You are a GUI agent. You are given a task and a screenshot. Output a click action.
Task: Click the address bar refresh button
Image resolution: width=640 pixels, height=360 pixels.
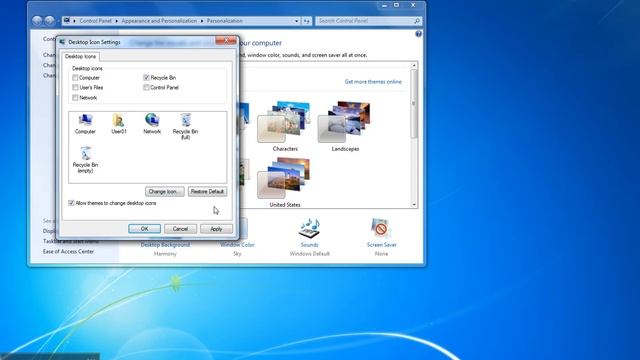tap(307, 21)
